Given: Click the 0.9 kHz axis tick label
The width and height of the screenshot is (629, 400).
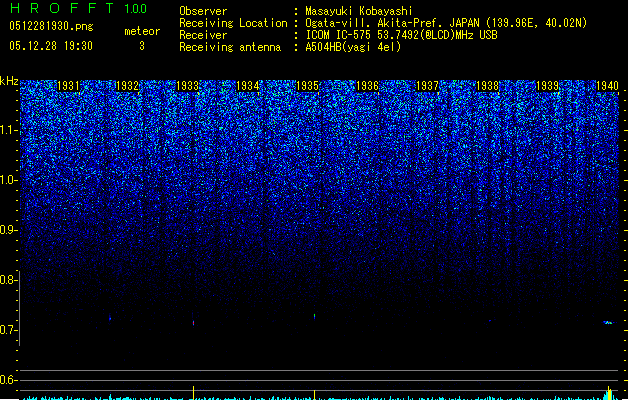Looking at the screenshot, I should click(8, 230).
